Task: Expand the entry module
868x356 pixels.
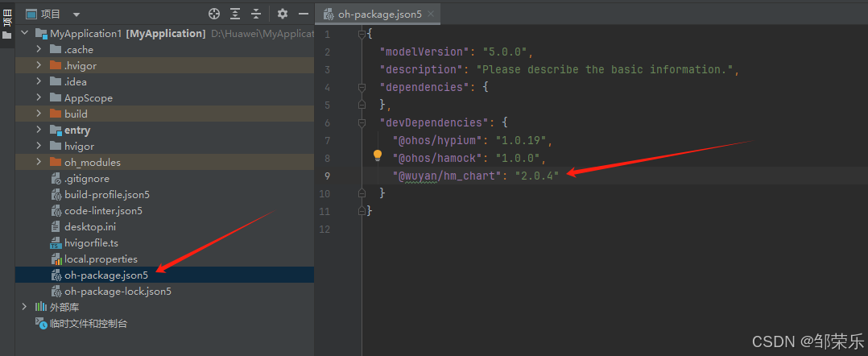Action: (38, 130)
